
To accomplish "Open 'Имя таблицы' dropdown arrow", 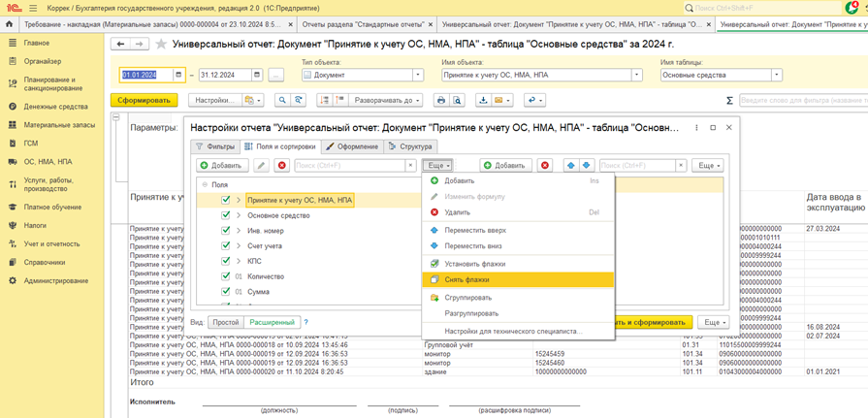I will point(778,75).
